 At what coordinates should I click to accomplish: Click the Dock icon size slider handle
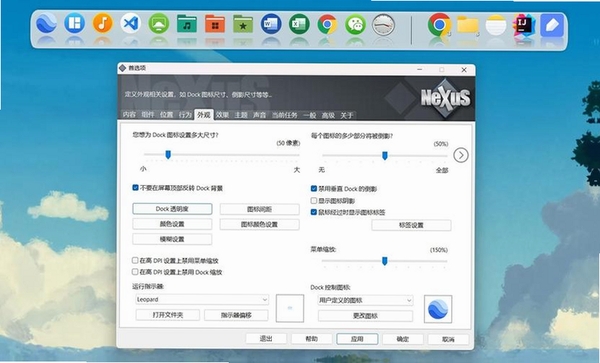tap(168, 155)
